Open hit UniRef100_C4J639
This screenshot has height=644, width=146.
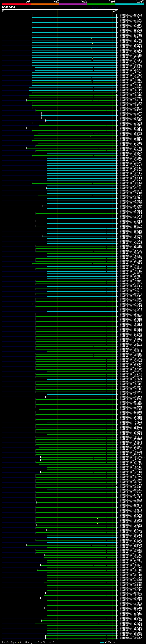[x=131, y=399]
